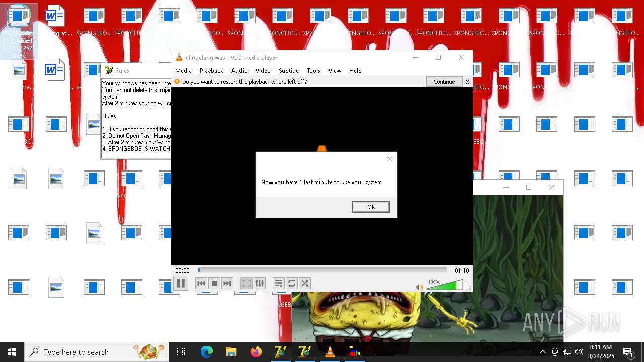The height and width of the screenshot is (362, 644).
Task: Expand hidden system tray icons
Action: pyautogui.click(x=542, y=352)
